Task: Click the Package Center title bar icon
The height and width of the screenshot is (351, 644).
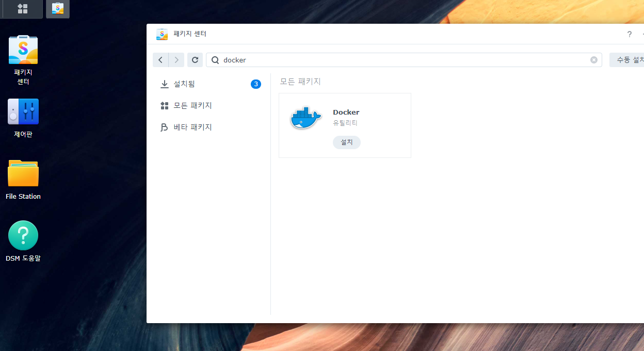Action: point(162,34)
